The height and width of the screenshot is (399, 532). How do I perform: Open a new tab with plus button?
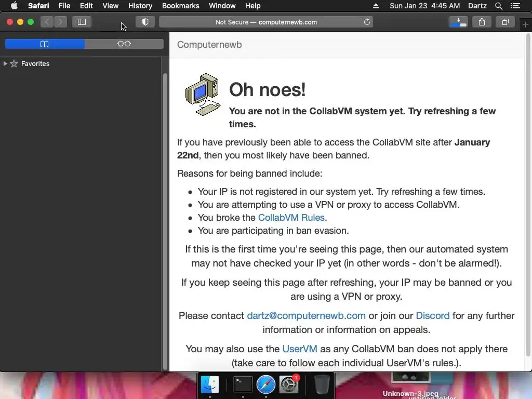[525, 25]
